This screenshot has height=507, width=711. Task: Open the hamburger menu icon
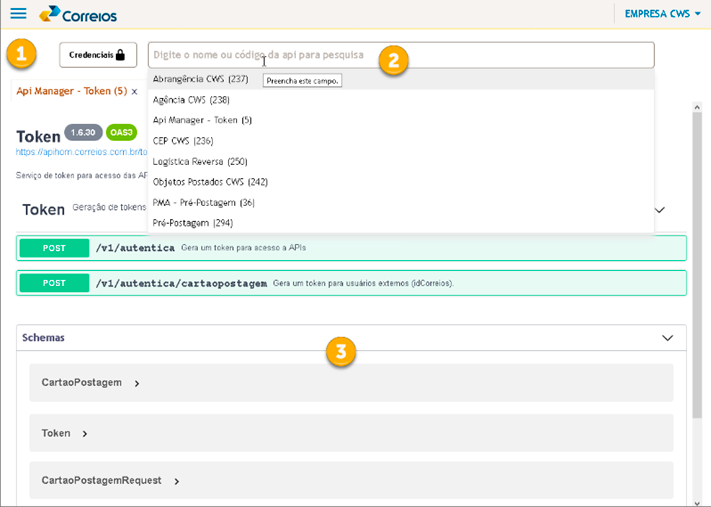pos(18,13)
